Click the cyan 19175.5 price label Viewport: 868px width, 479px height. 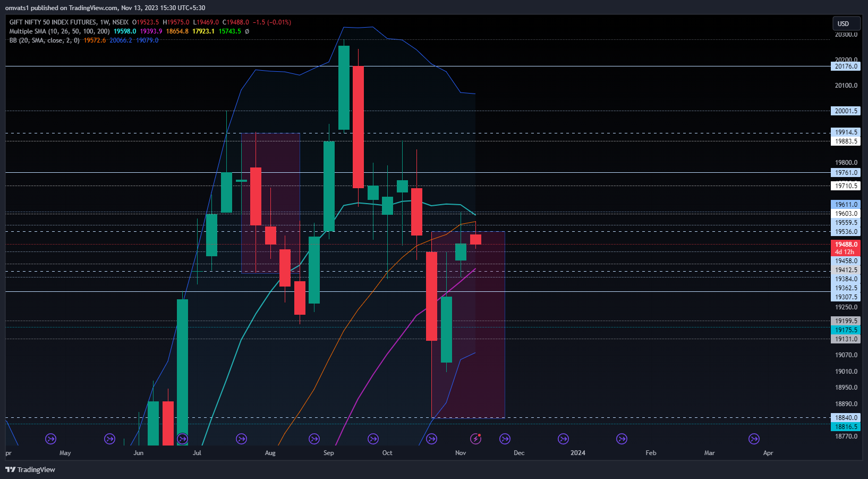point(846,330)
